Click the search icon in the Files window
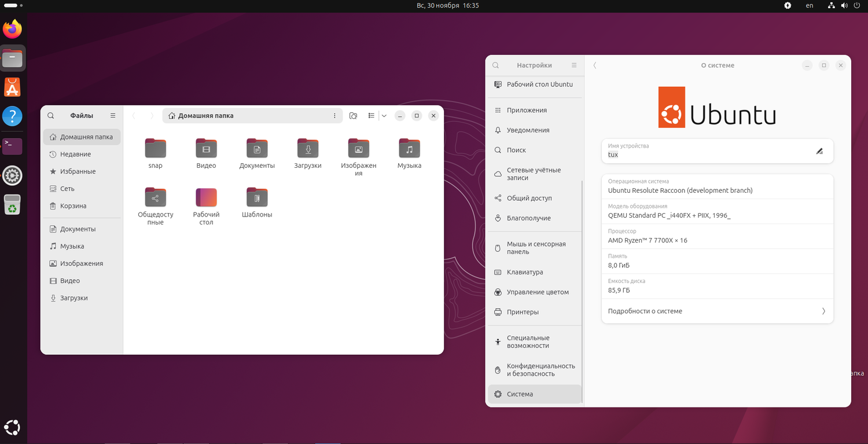 pyautogui.click(x=51, y=116)
